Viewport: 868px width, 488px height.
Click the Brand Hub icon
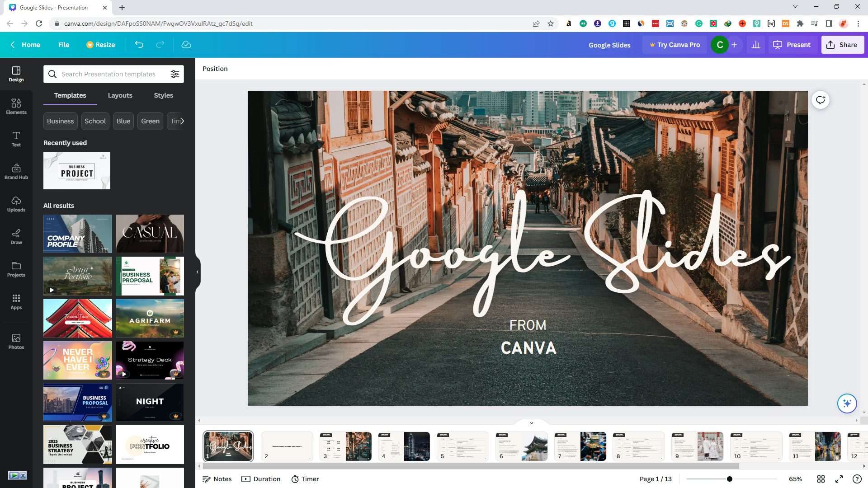click(x=16, y=169)
